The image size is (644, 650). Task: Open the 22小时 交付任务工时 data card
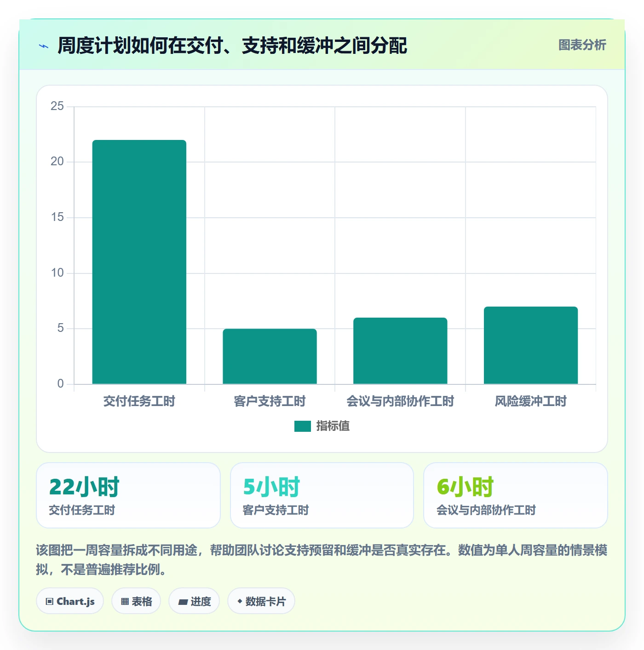coord(128,495)
